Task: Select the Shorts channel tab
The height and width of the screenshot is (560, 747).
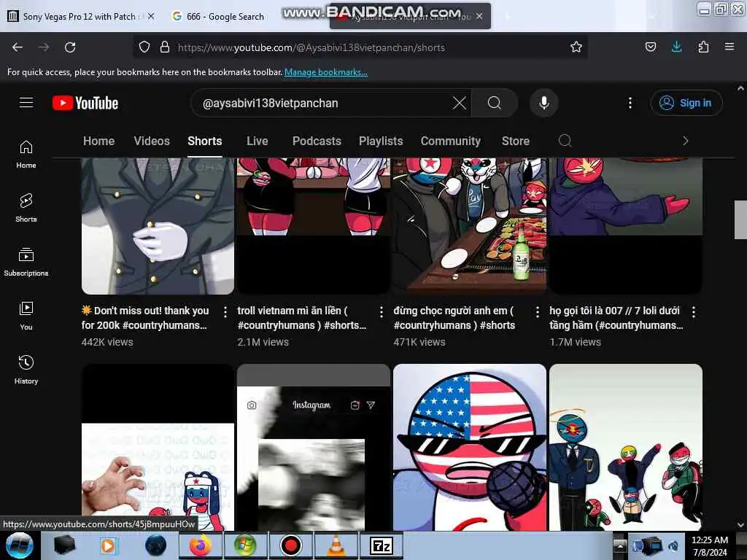Action: tap(204, 141)
